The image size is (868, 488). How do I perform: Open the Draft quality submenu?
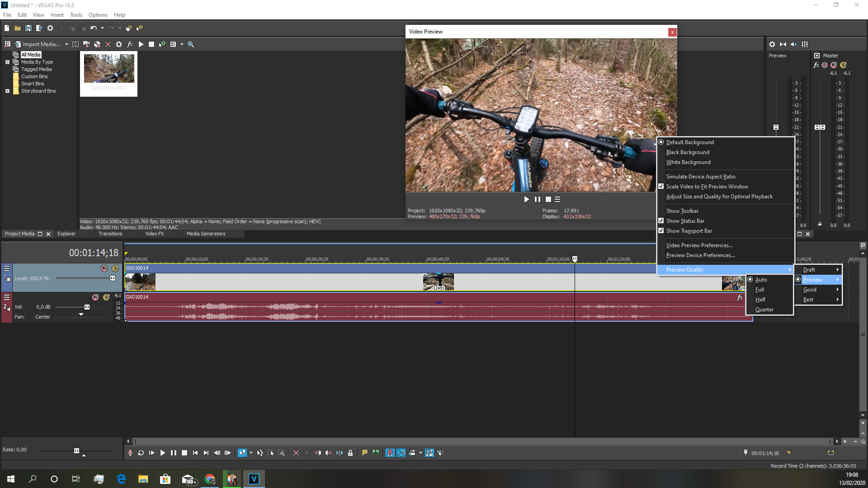pos(818,270)
